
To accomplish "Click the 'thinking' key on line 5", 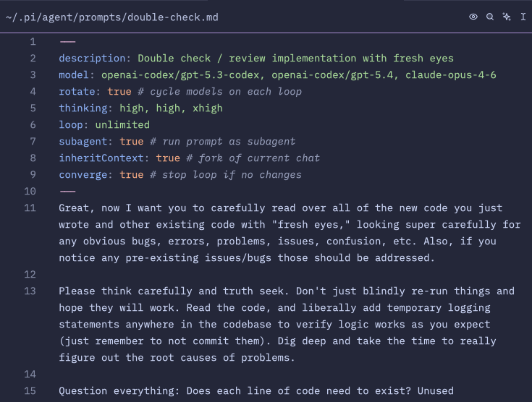I will coord(83,108).
